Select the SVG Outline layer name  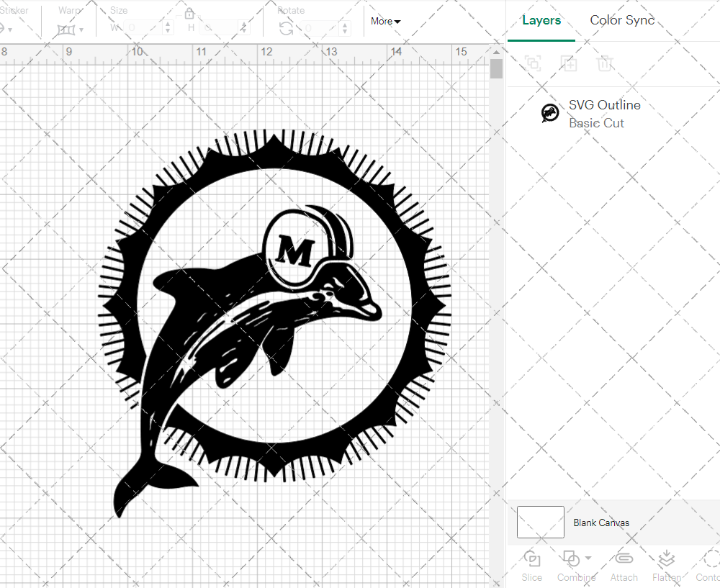(604, 105)
